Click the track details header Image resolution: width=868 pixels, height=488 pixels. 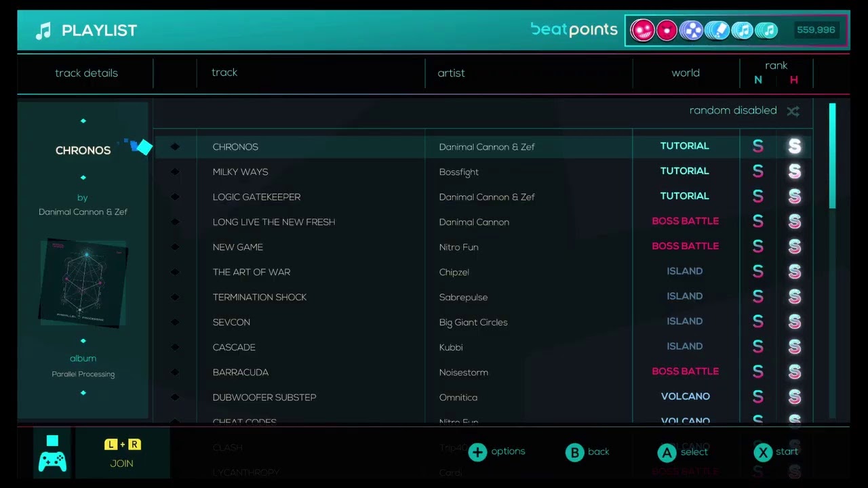point(86,73)
